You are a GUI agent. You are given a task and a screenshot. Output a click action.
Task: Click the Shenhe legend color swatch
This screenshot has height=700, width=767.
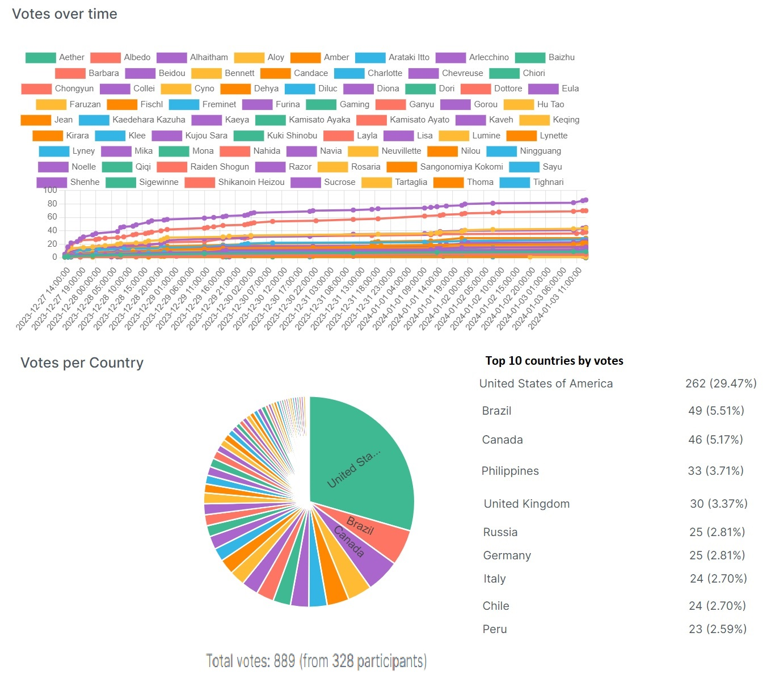tap(52, 182)
